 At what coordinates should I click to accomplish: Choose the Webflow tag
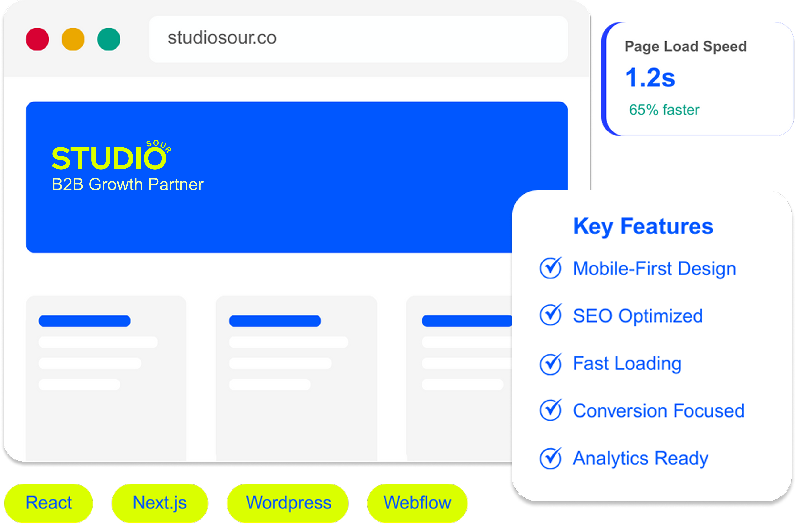pyautogui.click(x=417, y=503)
